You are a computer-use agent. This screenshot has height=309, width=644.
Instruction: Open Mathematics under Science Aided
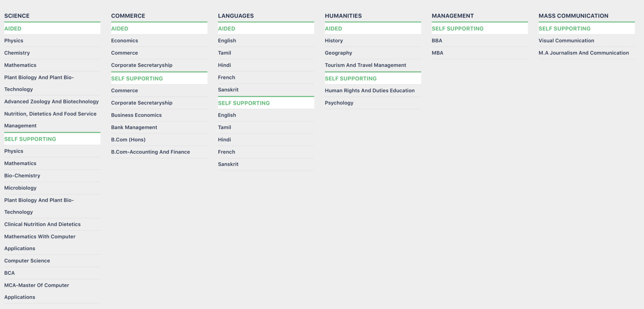pos(20,65)
